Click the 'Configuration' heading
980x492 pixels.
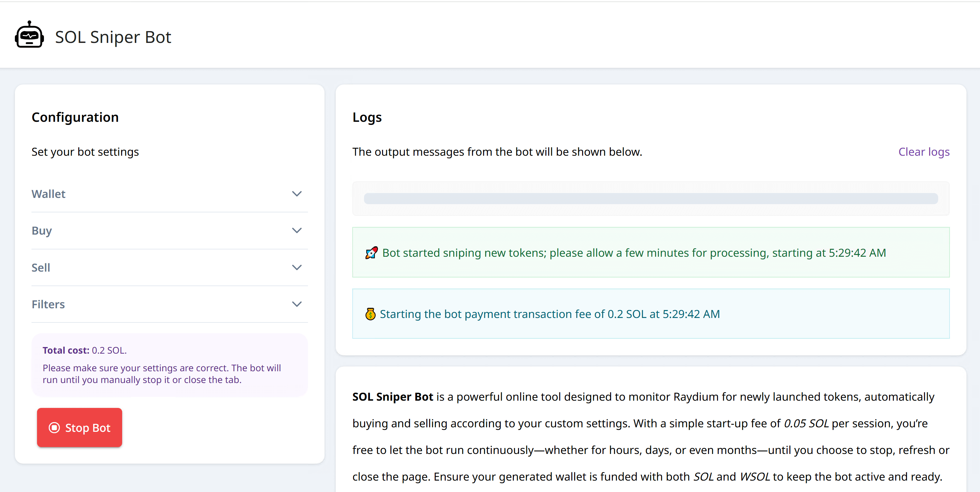click(75, 117)
